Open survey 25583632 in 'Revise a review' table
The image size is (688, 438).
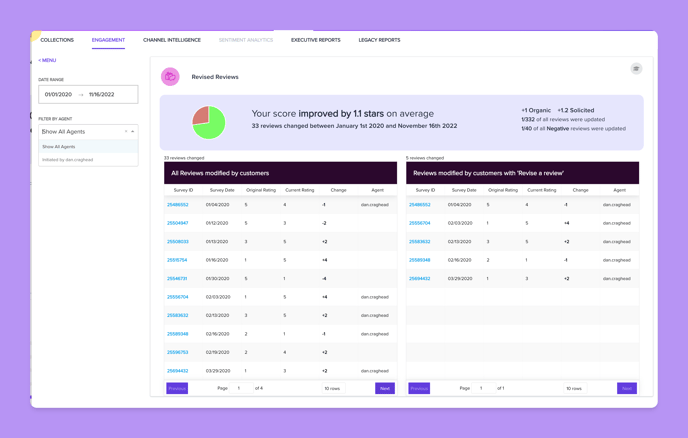420,242
